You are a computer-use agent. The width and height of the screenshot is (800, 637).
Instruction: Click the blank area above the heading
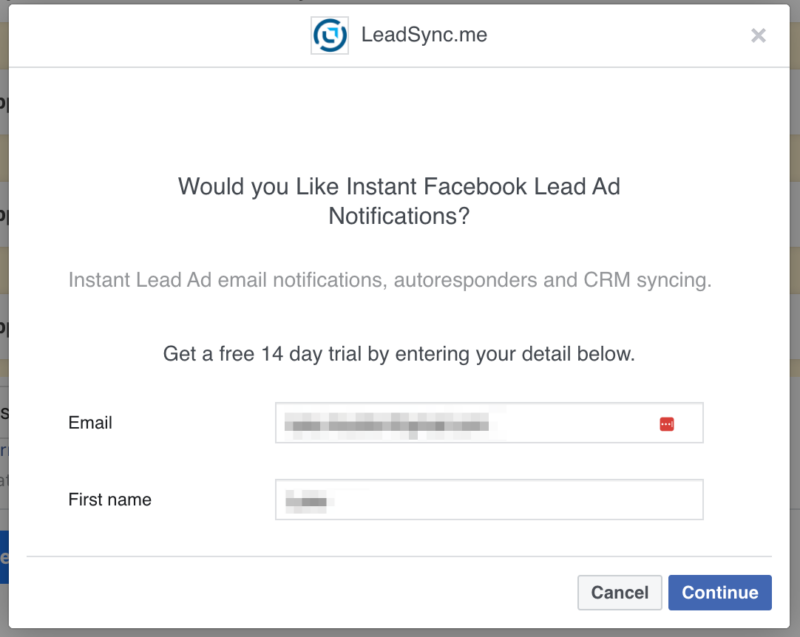click(x=399, y=120)
